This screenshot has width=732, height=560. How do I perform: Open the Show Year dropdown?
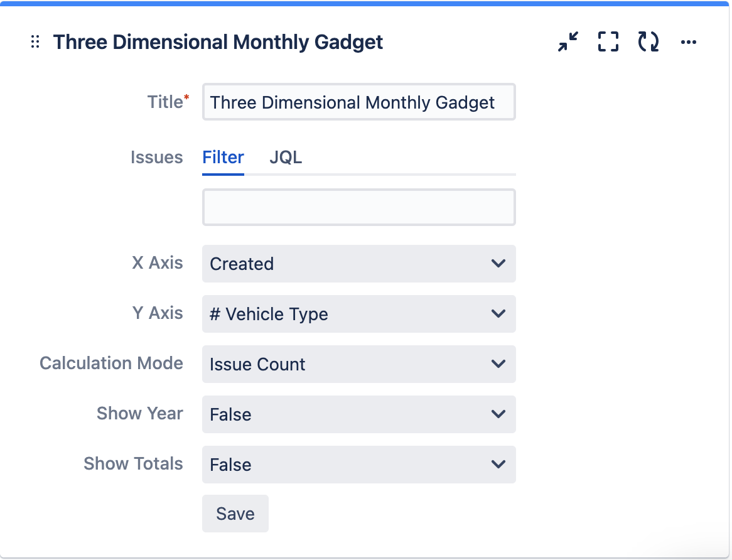pyautogui.click(x=358, y=414)
